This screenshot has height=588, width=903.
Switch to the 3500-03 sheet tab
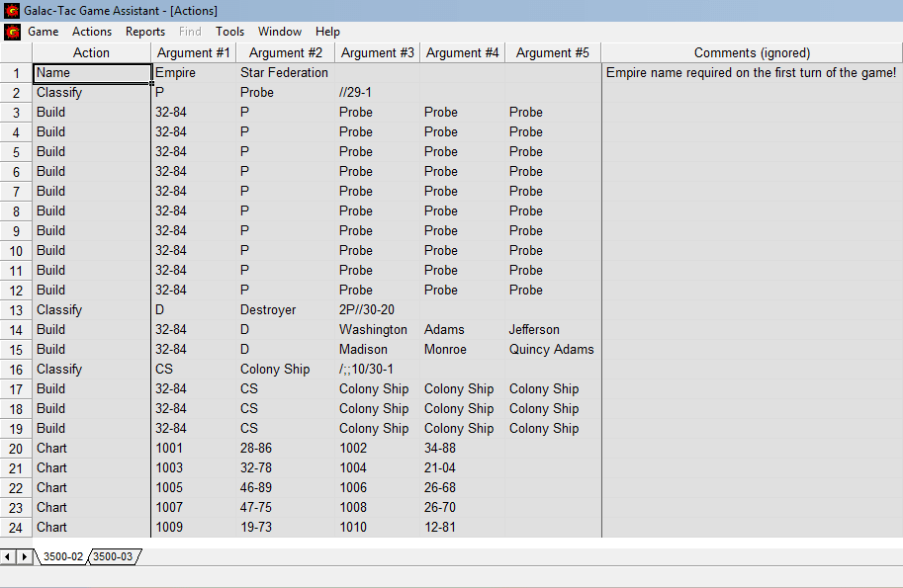pyautogui.click(x=113, y=557)
